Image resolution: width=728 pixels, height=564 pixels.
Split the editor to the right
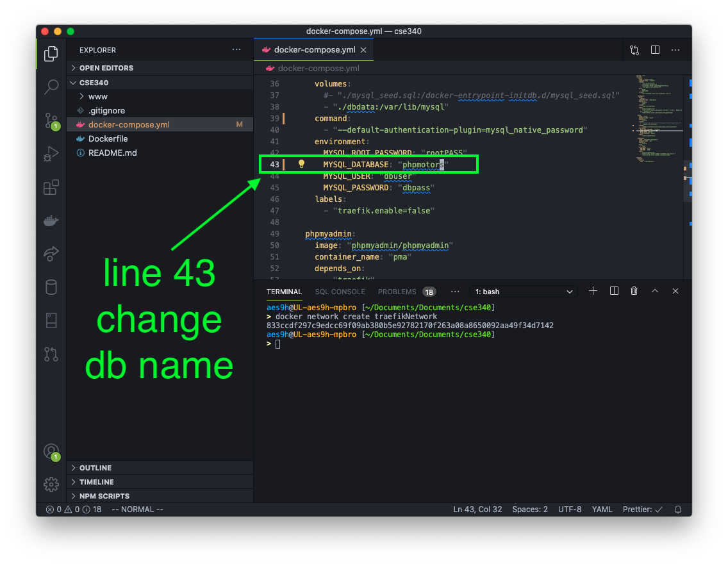(x=655, y=49)
